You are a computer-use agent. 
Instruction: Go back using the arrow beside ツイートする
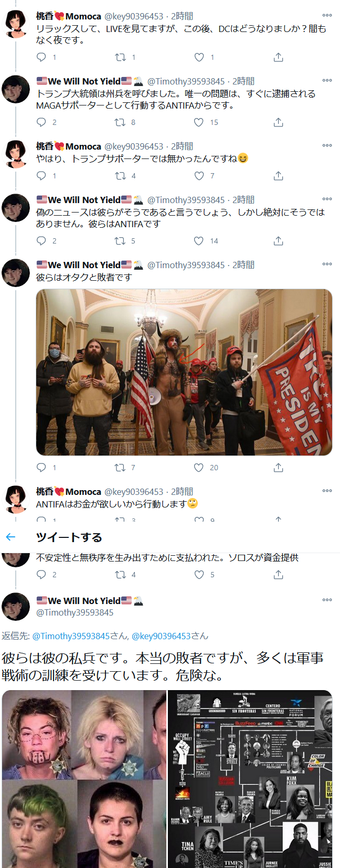[10, 537]
